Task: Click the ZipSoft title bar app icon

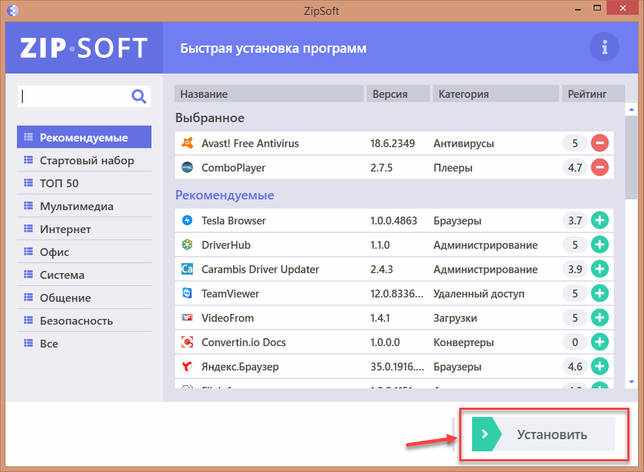Action: [x=12, y=10]
